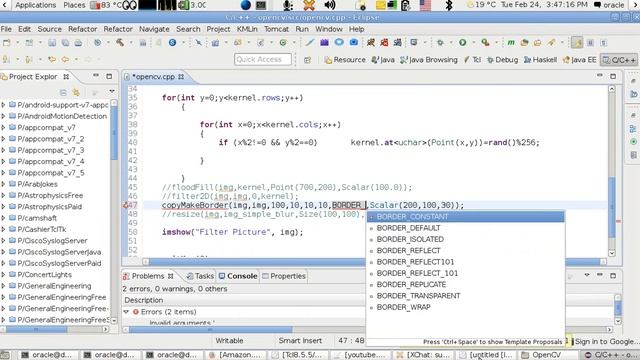This screenshot has height=360, width=640.
Task: Click the Quick Access search field
Action: (x=263, y=60)
